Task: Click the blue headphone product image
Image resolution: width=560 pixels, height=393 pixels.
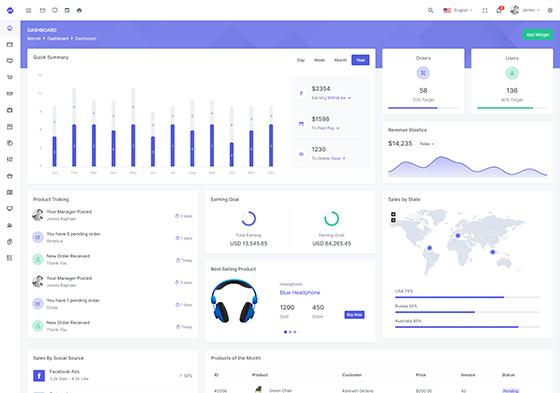Action: coord(234,301)
